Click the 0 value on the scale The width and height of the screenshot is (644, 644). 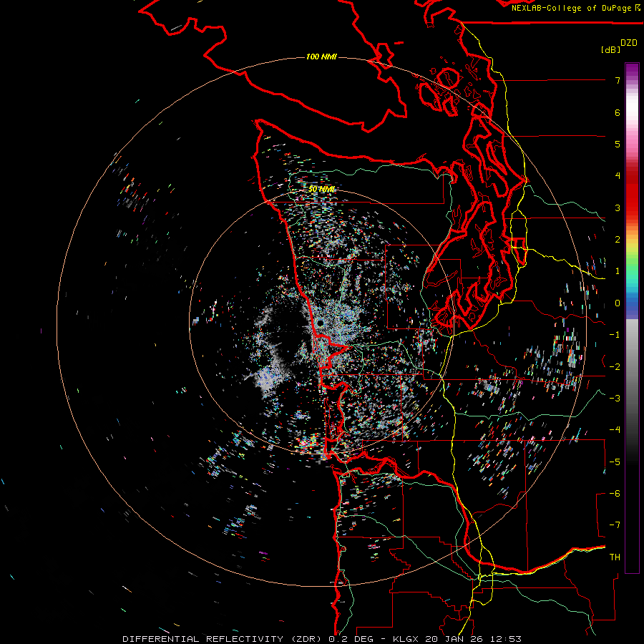pyautogui.click(x=618, y=303)
